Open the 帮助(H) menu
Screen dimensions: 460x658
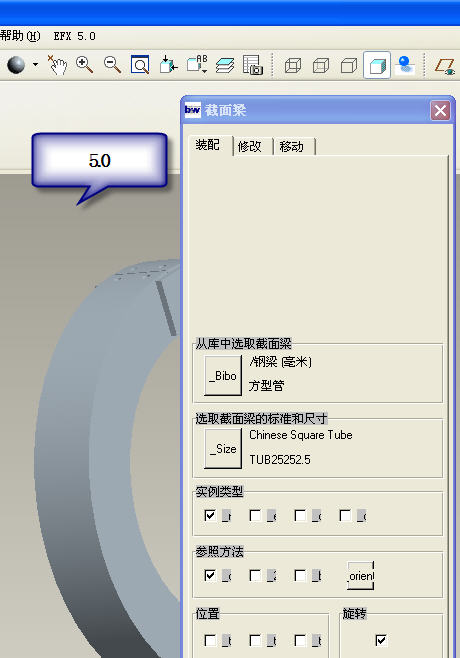(20, 36)
